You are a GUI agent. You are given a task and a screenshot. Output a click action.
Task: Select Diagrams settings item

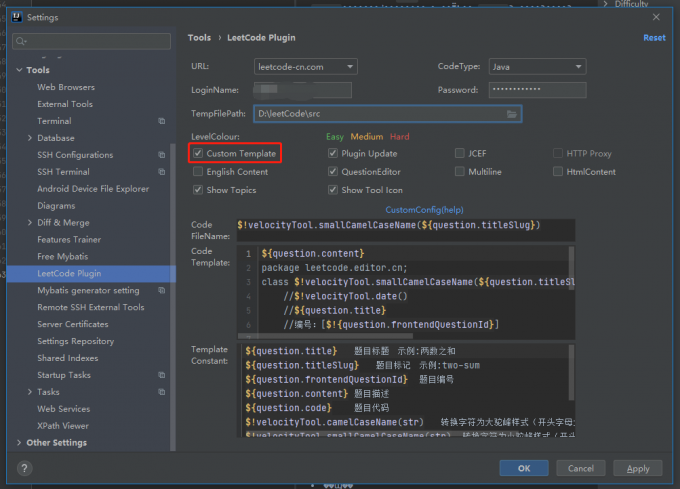[x=56, y=205]
